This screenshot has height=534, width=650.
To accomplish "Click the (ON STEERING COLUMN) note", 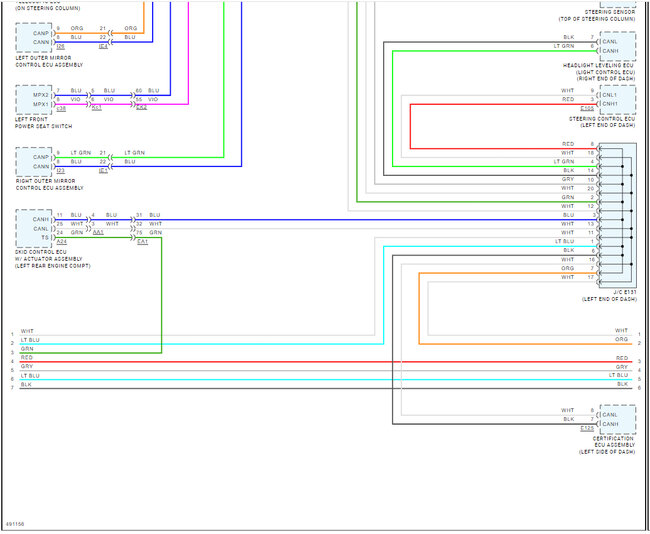I will click(x=48, y=8).
